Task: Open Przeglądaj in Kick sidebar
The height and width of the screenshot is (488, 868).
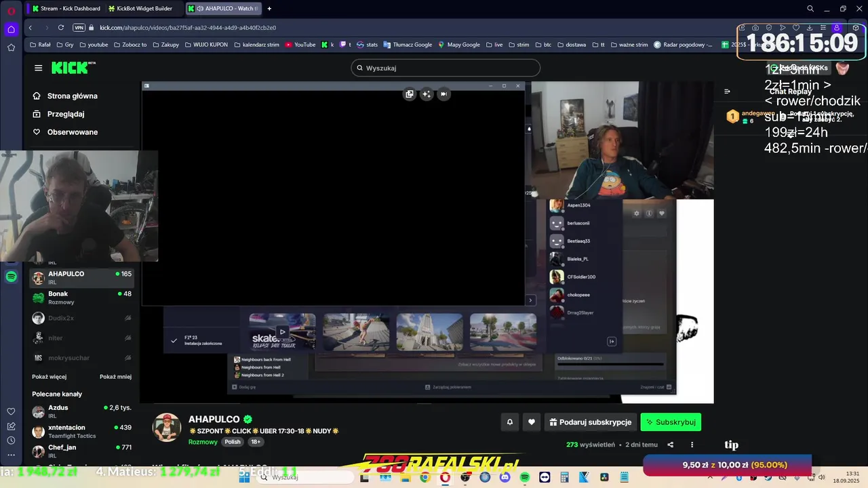Action: click(58, 114)
